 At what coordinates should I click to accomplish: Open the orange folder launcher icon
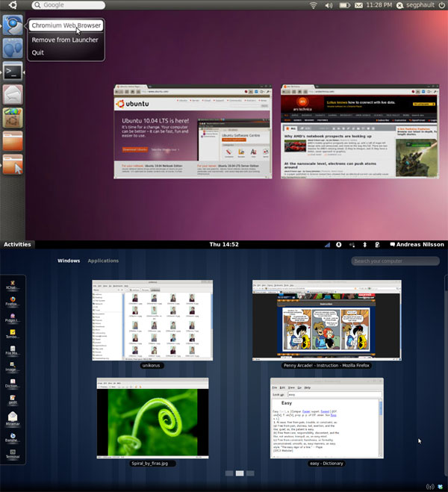tap(13, 141)
